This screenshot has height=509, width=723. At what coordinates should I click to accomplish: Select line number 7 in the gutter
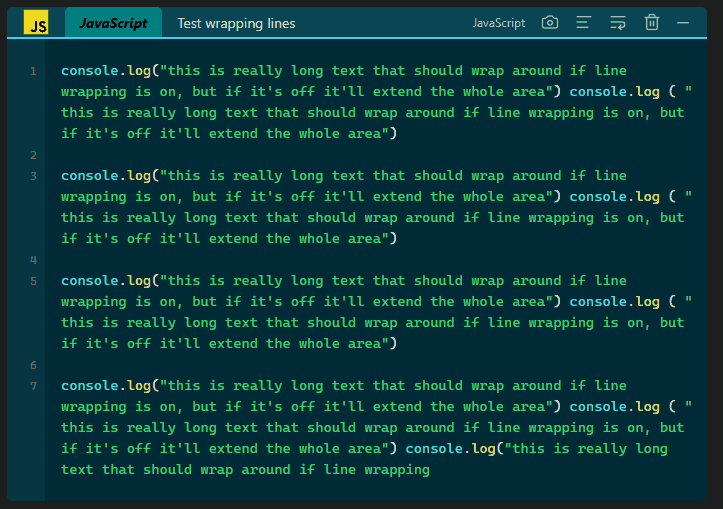click(x=33, y=386)
